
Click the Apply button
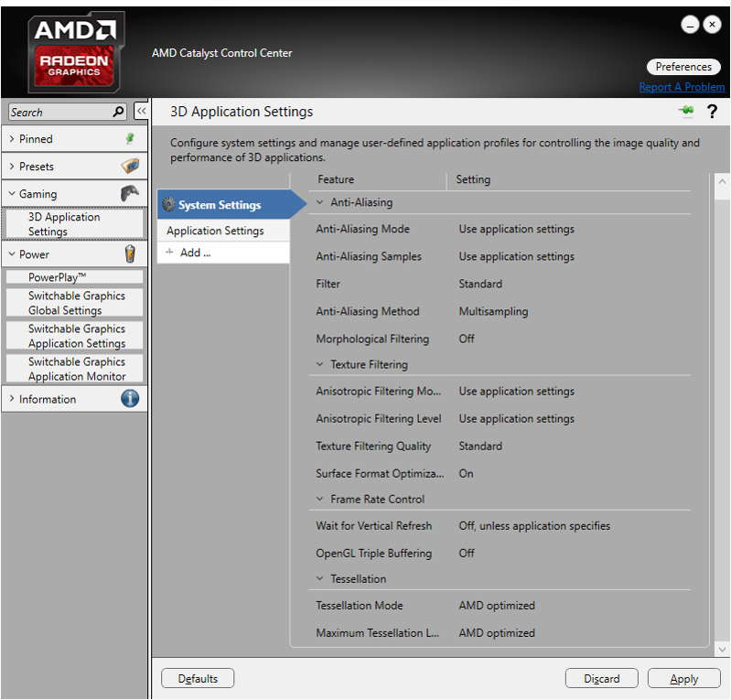click(x=684, y=678)
